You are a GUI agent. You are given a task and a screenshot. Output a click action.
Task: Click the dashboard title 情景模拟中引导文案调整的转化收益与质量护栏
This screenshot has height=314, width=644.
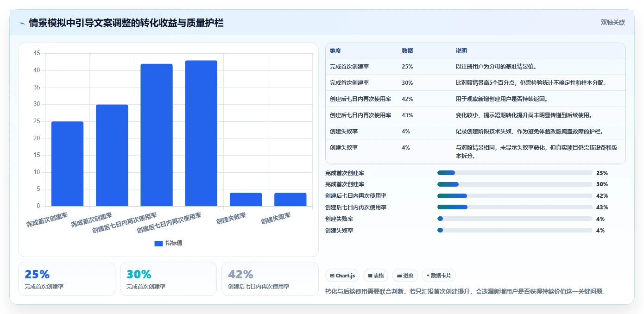point(126,23)
